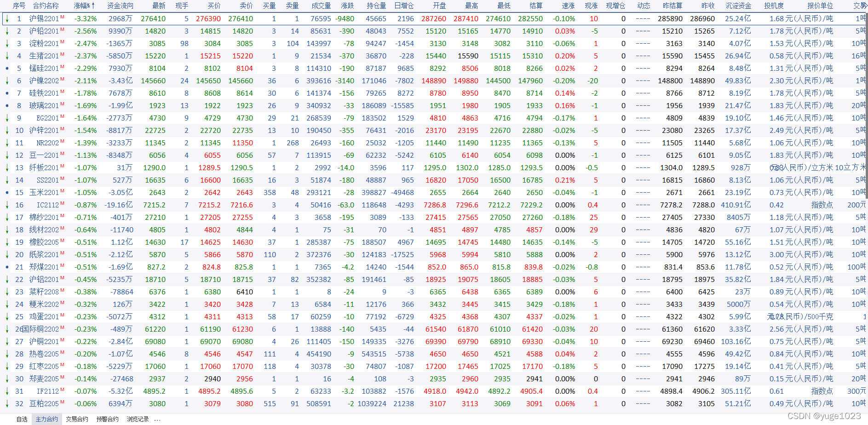This screenshot has width=868, height=425.
Task: Switch to the 主力合约 tab
Action: [x=47, y=419]
